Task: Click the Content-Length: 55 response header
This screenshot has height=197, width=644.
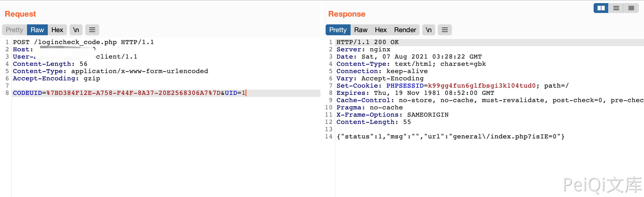Action: coord(374,122)
